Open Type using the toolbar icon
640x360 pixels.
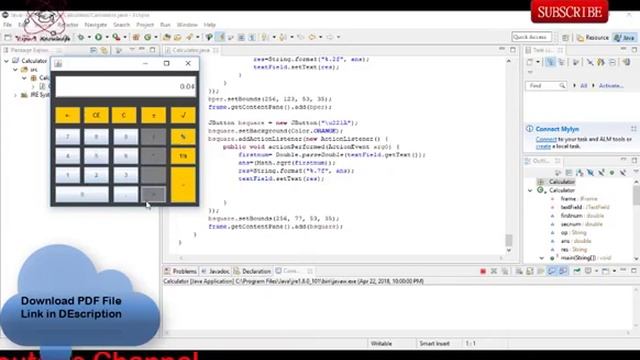[167, 37]
